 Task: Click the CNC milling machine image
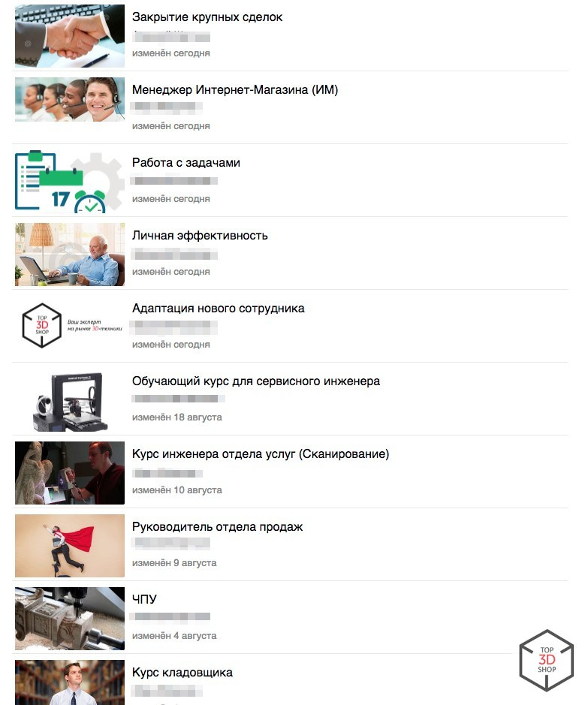(x=70, y=619)
